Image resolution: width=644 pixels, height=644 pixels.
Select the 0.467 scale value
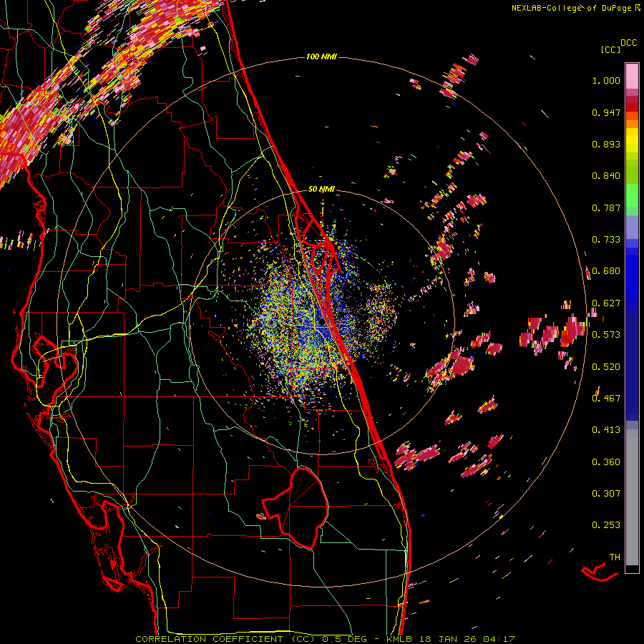[606, 398]
